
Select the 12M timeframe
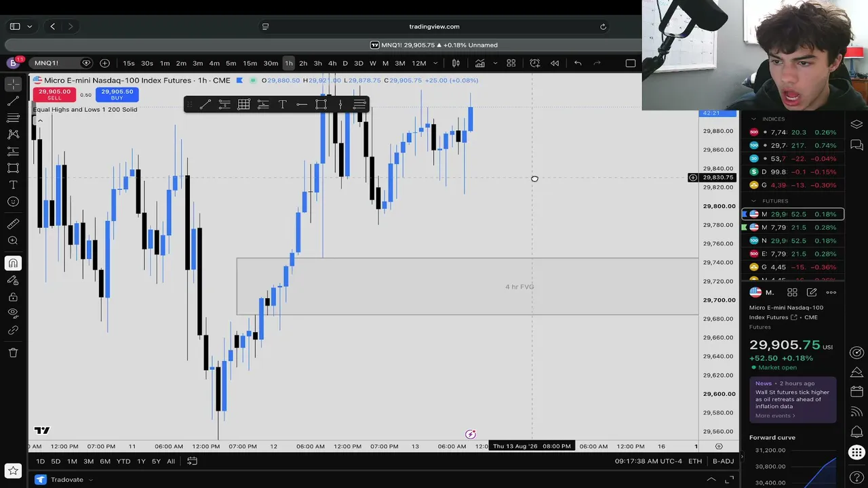419,63
